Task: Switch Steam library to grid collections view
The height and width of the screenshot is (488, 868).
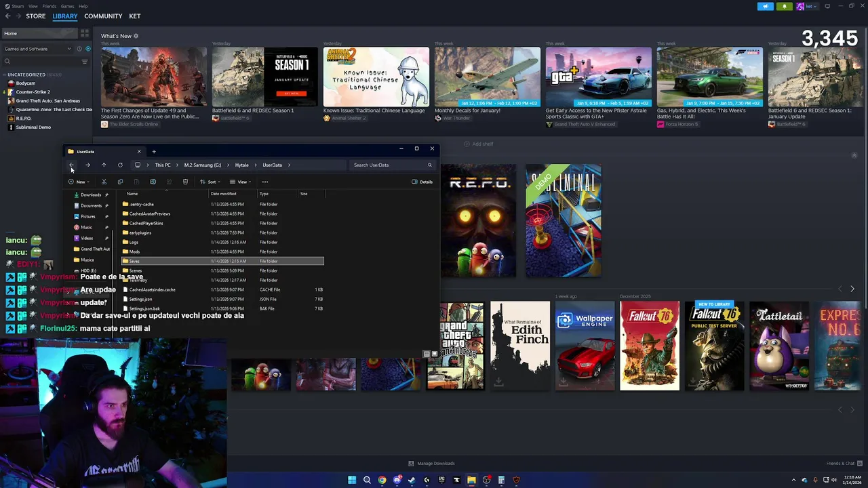Action: tap(85, 33)
